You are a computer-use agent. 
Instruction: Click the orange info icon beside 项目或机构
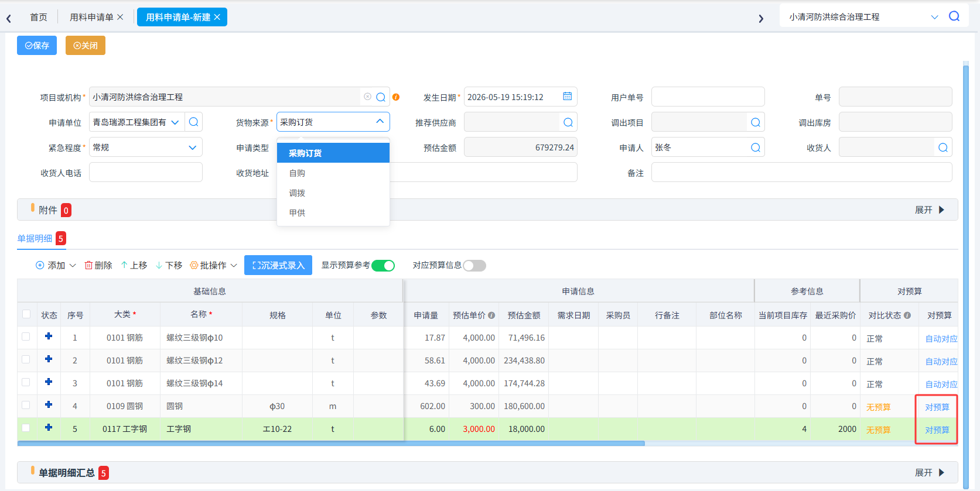[396, 97]
